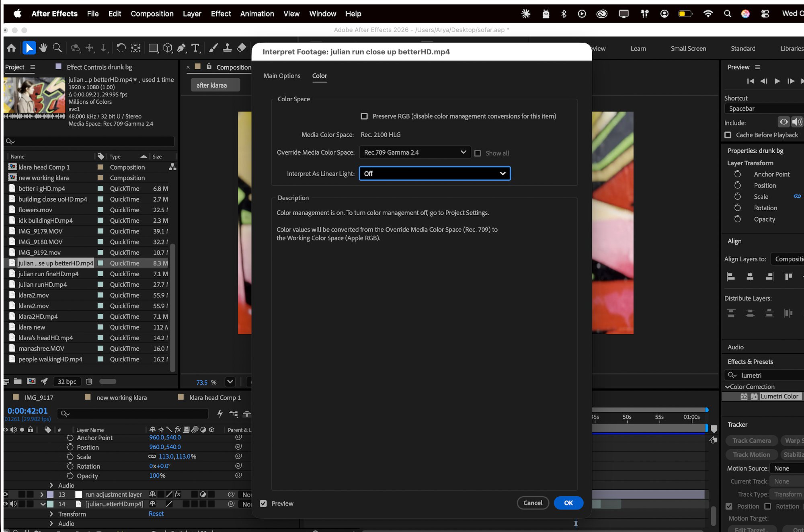Select the Pen tool
The width and height of the screenshot is (804, 532).
pyautogui.click(x=181, y=48)
